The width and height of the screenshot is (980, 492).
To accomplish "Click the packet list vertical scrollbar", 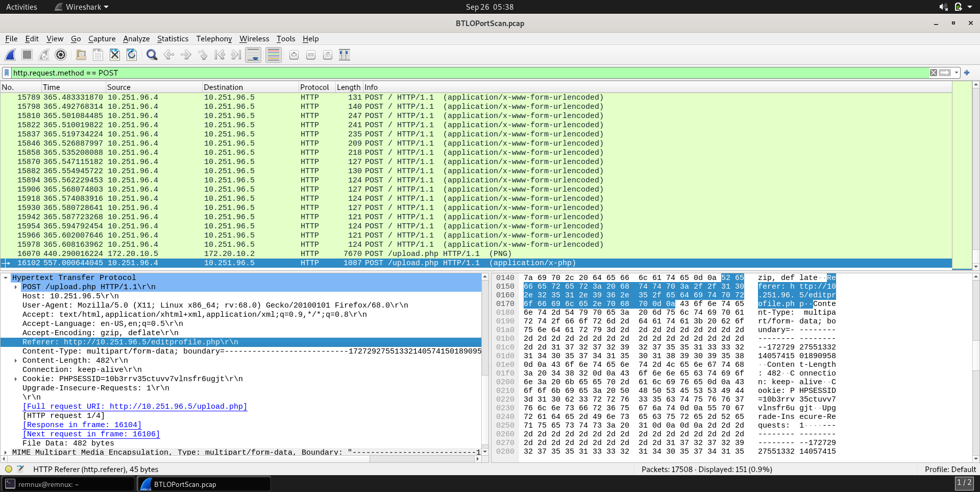I will (x=975, y=174).
